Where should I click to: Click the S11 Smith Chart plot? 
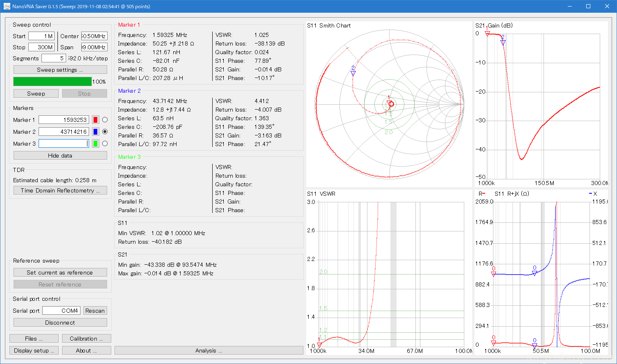[x=389, y=105]
